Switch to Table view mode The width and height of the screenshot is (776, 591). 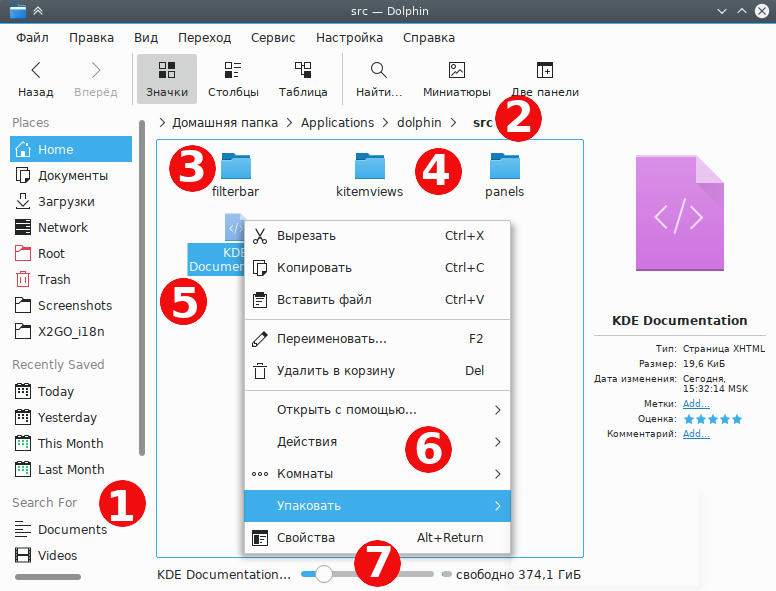(303, 79)
